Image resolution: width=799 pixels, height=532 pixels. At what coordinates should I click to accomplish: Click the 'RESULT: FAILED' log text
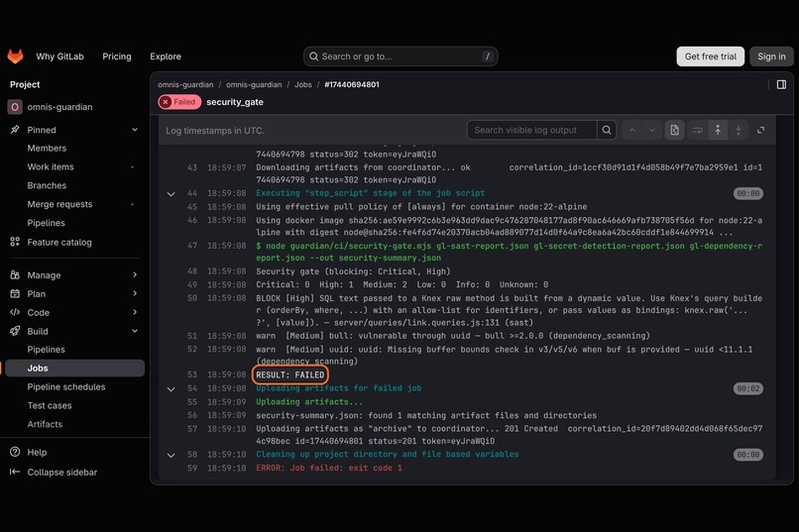click(289, 374)
